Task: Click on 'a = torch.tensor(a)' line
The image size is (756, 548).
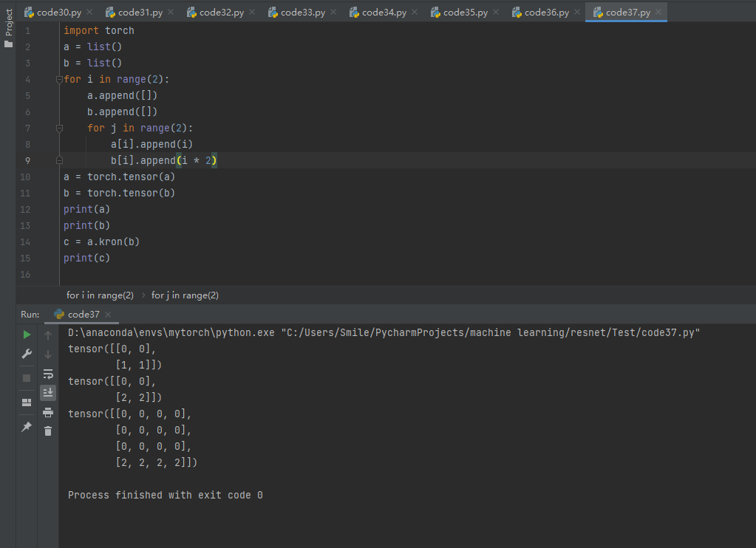Action: 119,177
